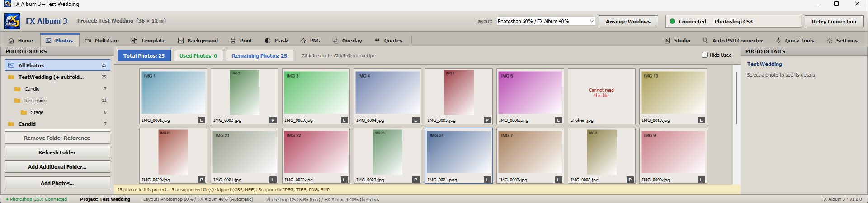Screen dimensions: 868x203
Task: Select the unreadable broken.jpg thumbnail
Action: (602, 96)
